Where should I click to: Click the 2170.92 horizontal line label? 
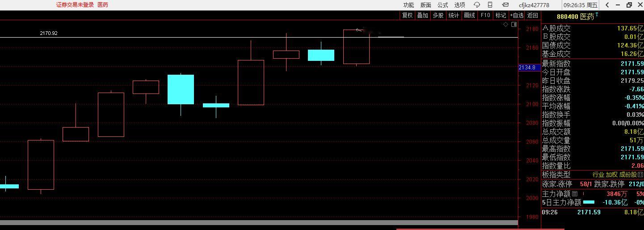[49, 34]
